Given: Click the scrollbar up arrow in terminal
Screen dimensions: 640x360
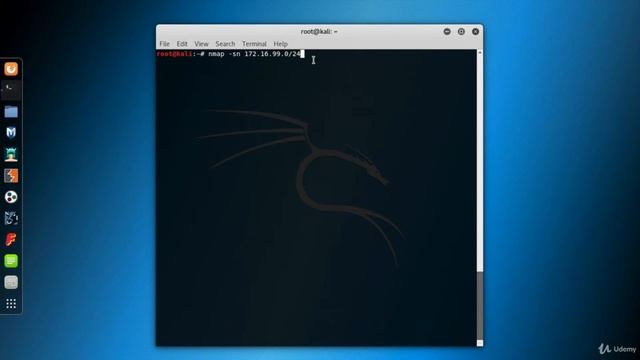Looking at the screenshot, I should [x=480, y=53].
